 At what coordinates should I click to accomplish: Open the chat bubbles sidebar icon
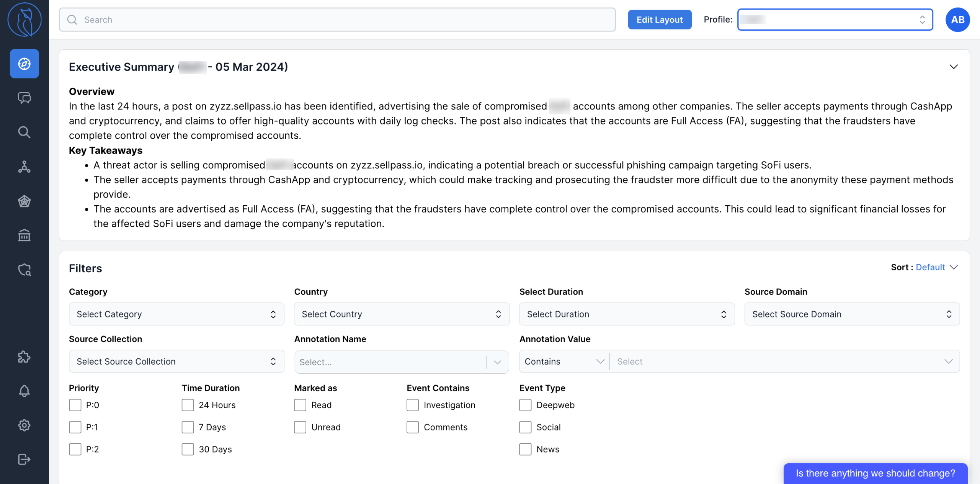(x=24, y=98)
